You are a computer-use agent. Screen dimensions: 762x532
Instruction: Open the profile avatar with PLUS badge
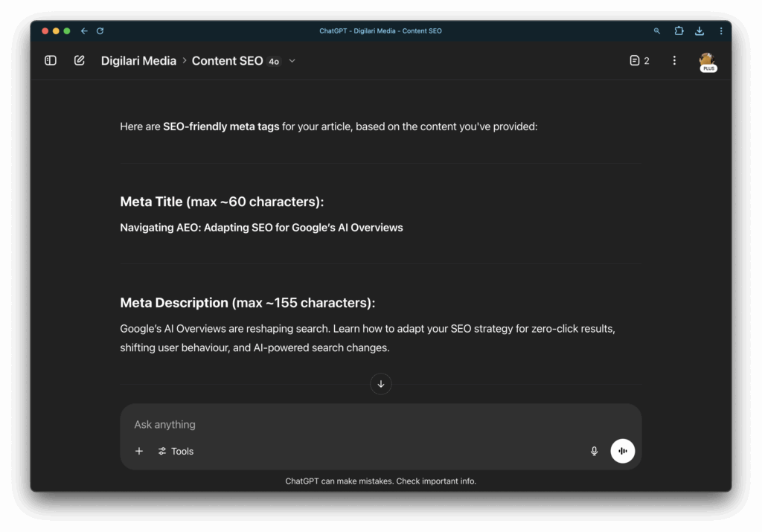point(708,61)
